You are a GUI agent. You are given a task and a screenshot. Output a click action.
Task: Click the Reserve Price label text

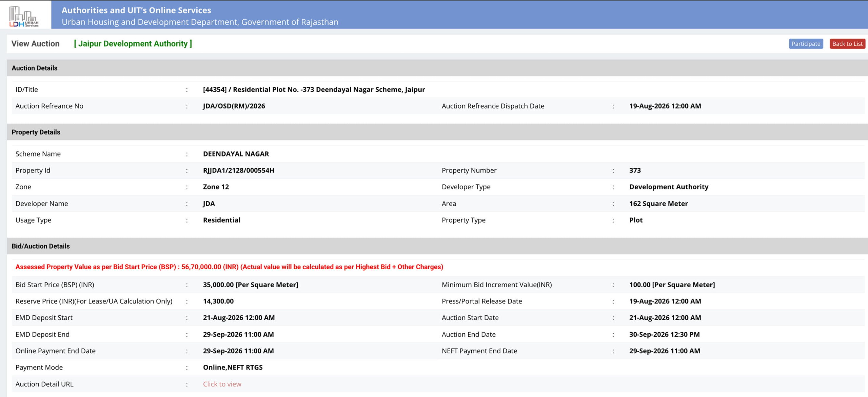tap(94, 301)
